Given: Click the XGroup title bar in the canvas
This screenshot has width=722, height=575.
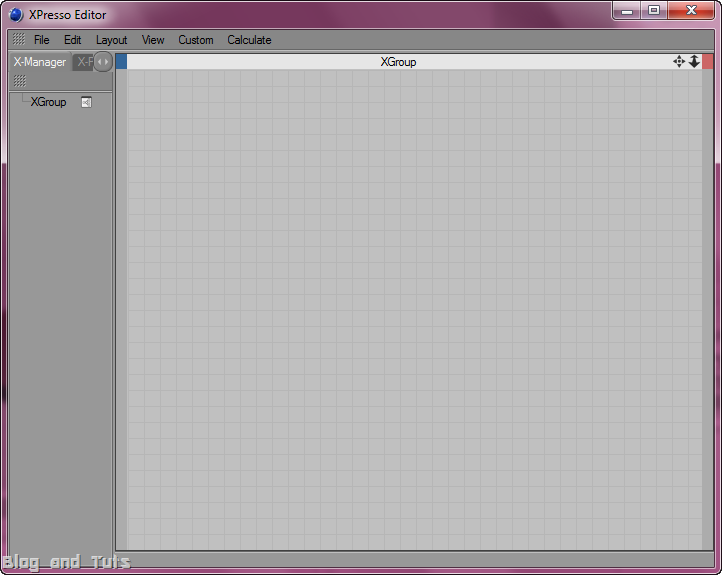Looking at the screenshot, I should tap(398, 62).
